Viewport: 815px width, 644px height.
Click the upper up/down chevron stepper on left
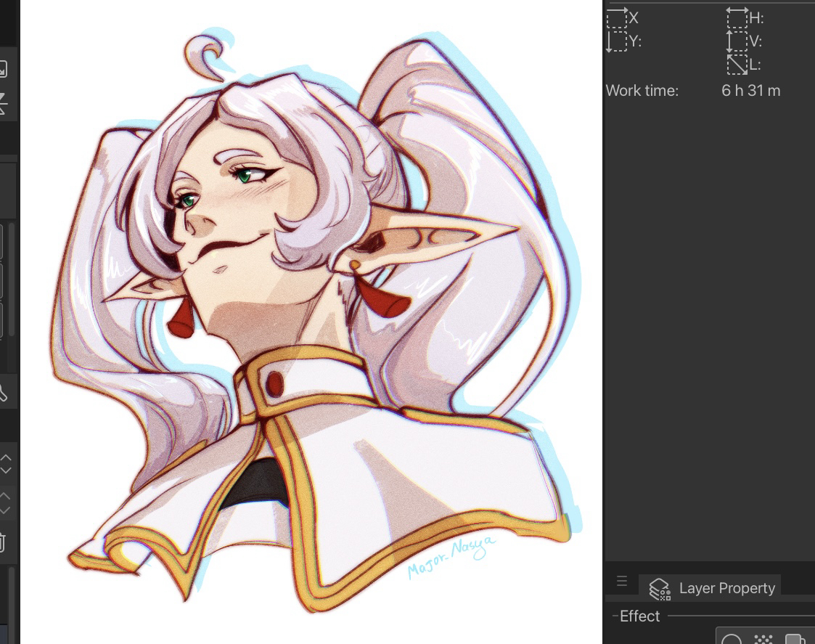point(6,464)
